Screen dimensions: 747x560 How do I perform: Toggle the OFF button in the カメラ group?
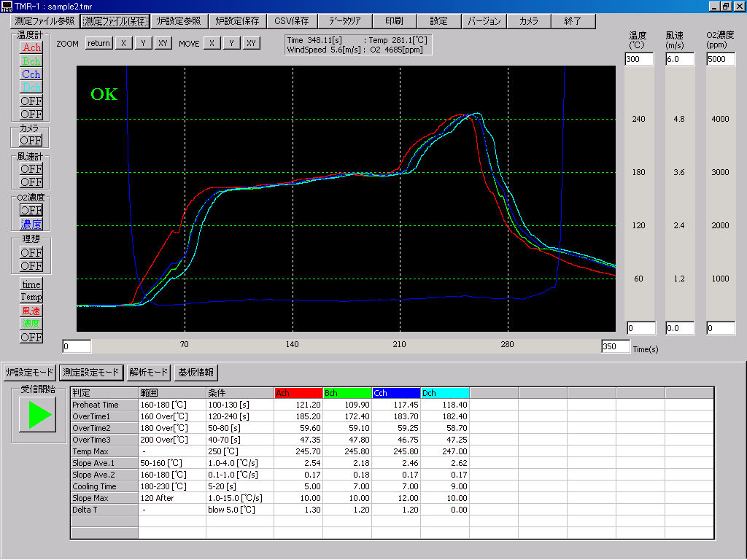[31, 140]
